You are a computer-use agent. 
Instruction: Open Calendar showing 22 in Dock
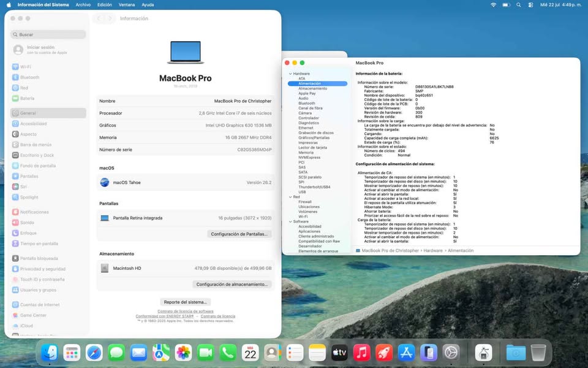(x=250, y=353)
